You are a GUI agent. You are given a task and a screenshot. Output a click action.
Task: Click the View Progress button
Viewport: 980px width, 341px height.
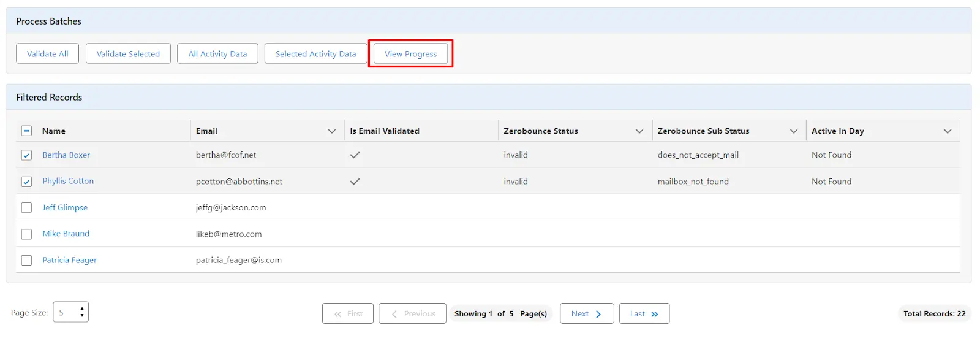(410, 54)
